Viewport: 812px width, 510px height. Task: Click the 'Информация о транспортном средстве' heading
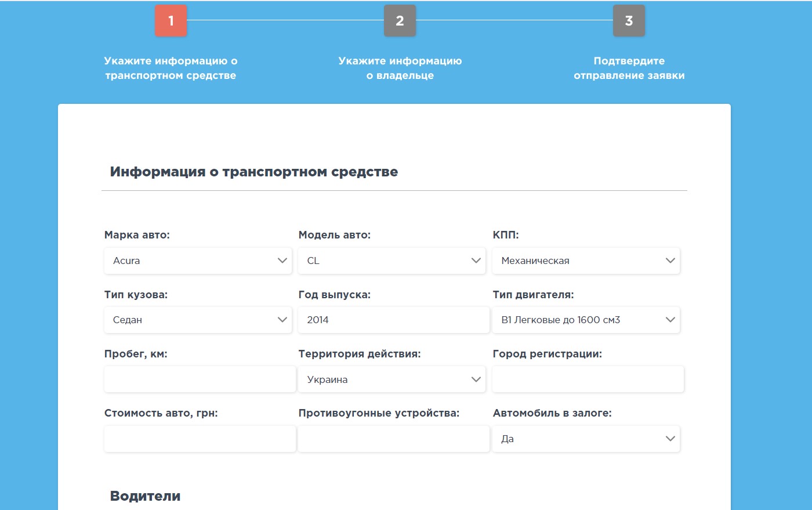pos(254,172)
